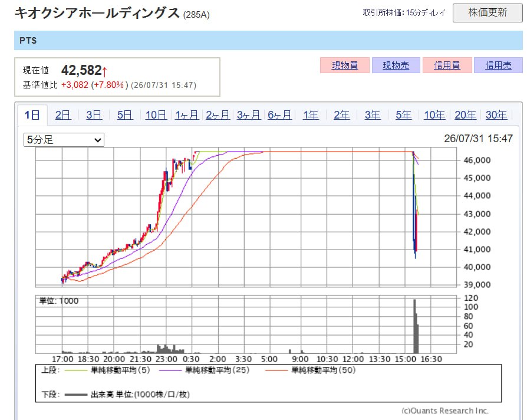The image size is (527, 420).
Task: Switch to the 2日 chart tab
Action: click(x=63, y=115)
